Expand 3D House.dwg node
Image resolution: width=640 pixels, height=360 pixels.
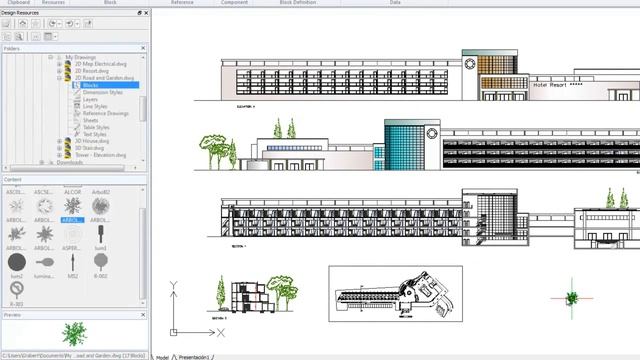click(x=59, y=141)
